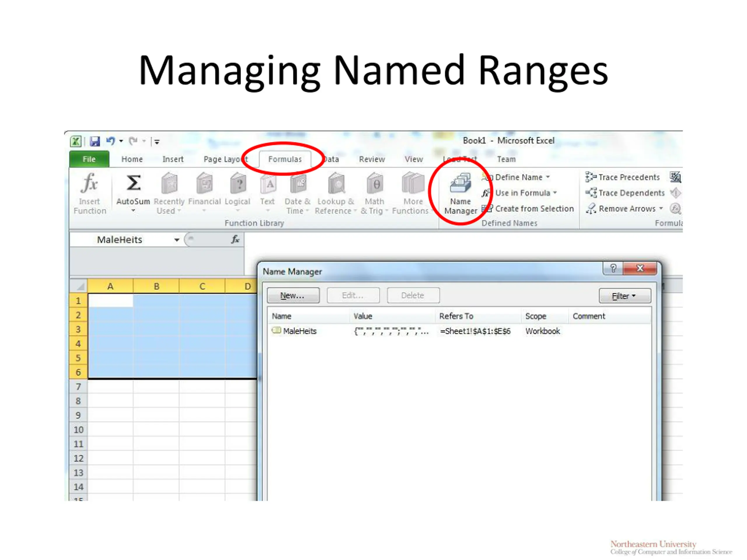
Task: Click the New... button in Name Manager
Action: (x=293, y=295)
